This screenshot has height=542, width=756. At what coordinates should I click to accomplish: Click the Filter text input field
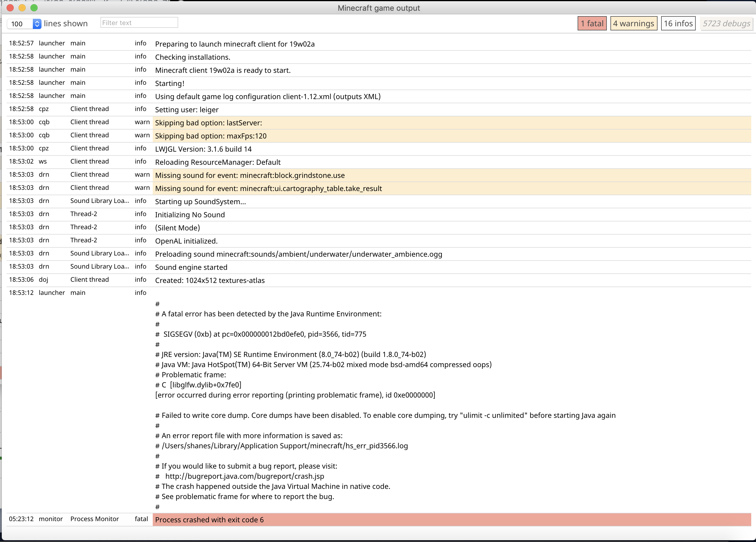(139, 23)
